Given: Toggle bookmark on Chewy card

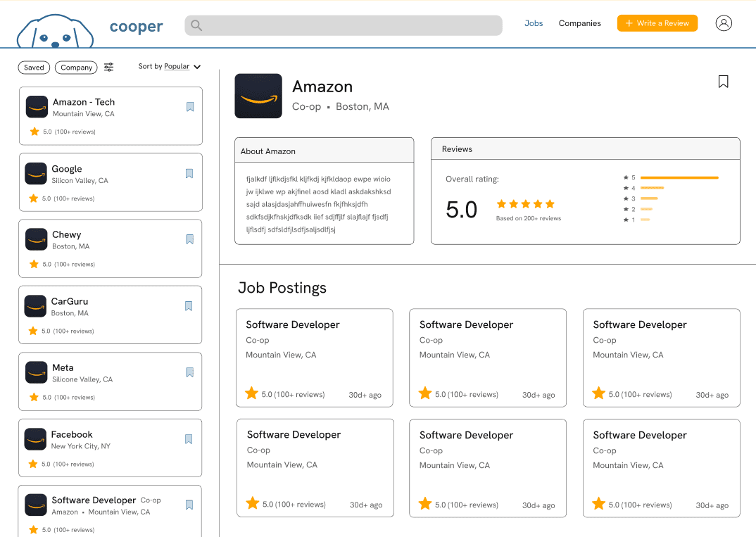Looking at the screenshot, I should (x=190, y=239).
